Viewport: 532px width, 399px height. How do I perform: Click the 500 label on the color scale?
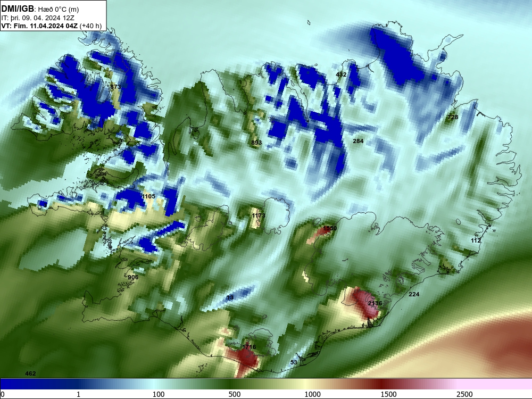coord(235,394)
